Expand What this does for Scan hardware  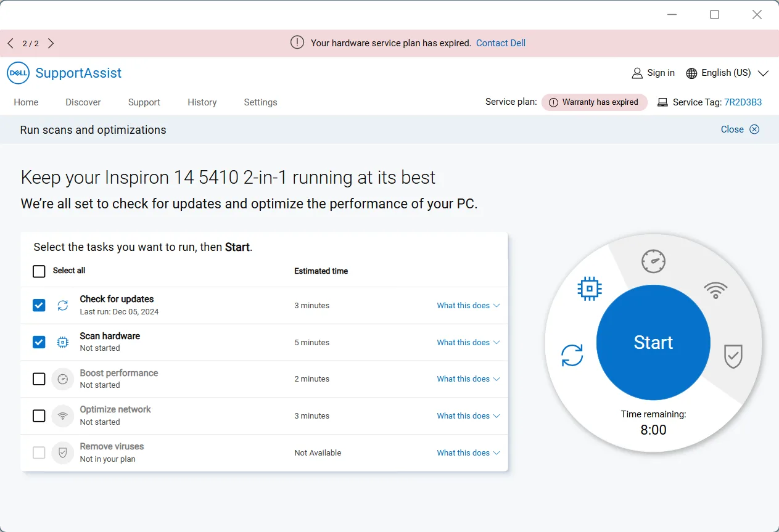pyautogui.click(x=468, y=342)
